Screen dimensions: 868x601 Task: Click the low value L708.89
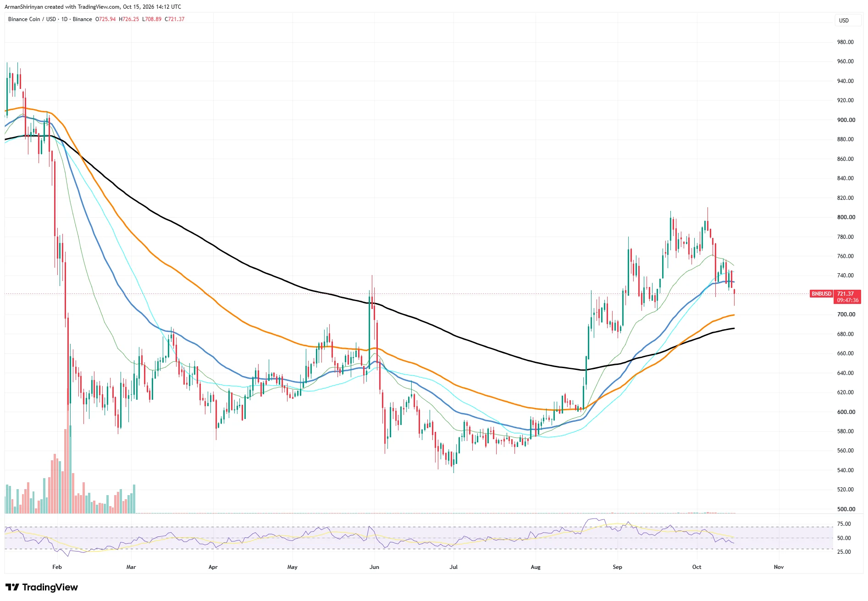152,19
